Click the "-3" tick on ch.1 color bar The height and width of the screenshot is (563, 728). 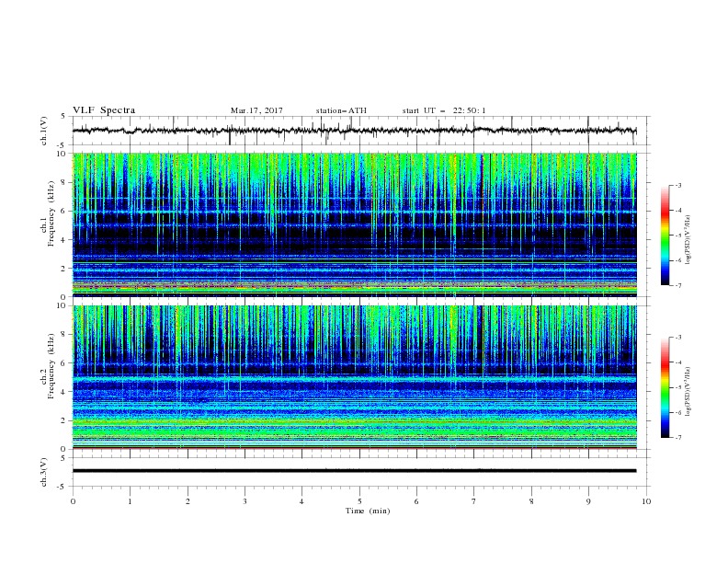(678, 186)
